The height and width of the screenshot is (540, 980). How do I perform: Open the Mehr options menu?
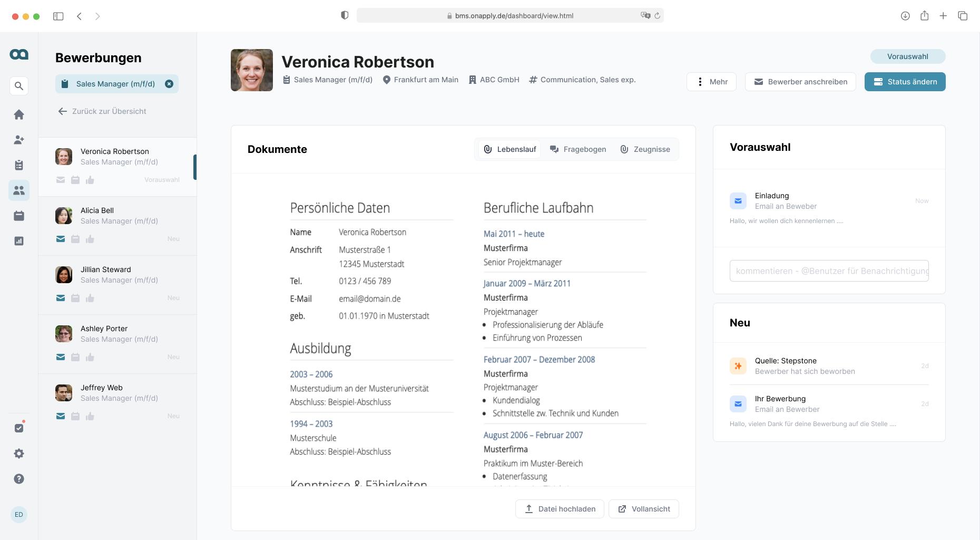(711, 82)
